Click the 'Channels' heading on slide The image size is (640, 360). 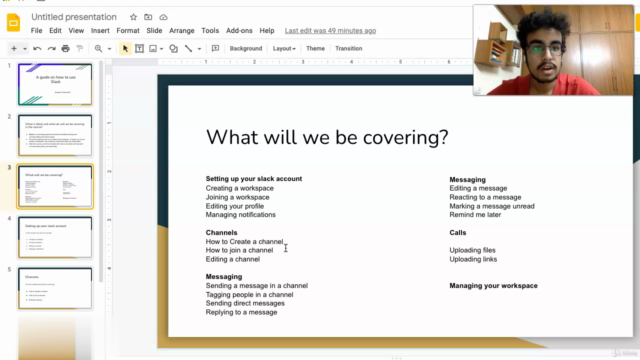[x=221, y=233]
